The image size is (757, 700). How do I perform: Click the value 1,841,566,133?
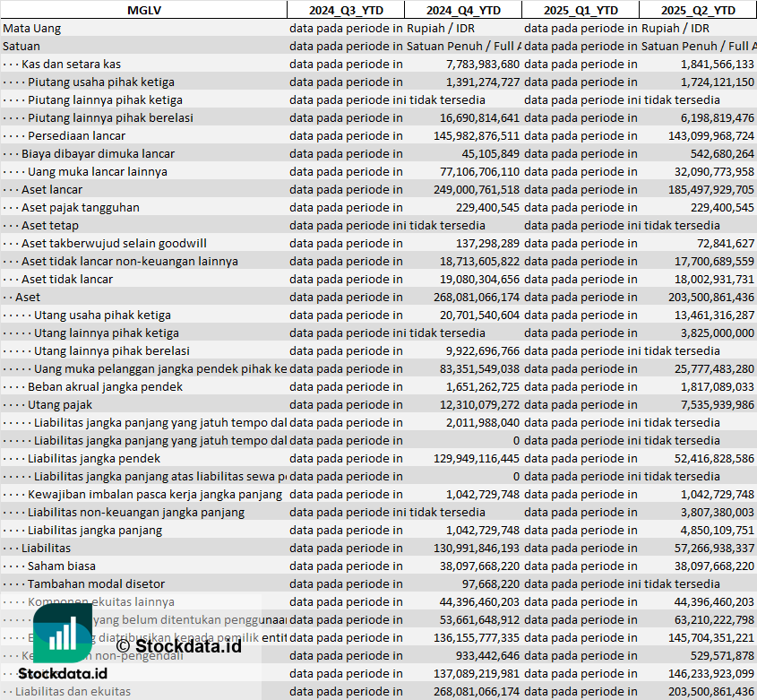point(717,64)
